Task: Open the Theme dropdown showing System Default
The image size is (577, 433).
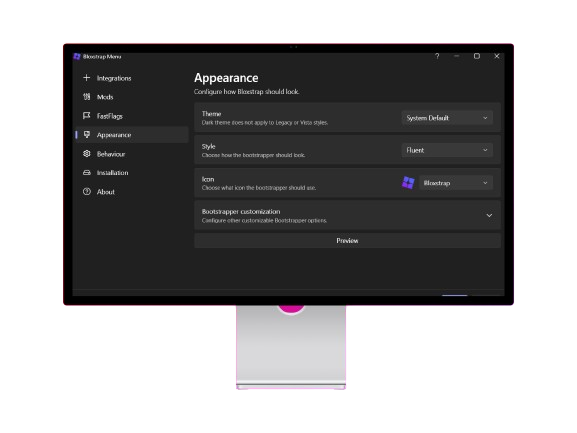Action: click(447, 118)
